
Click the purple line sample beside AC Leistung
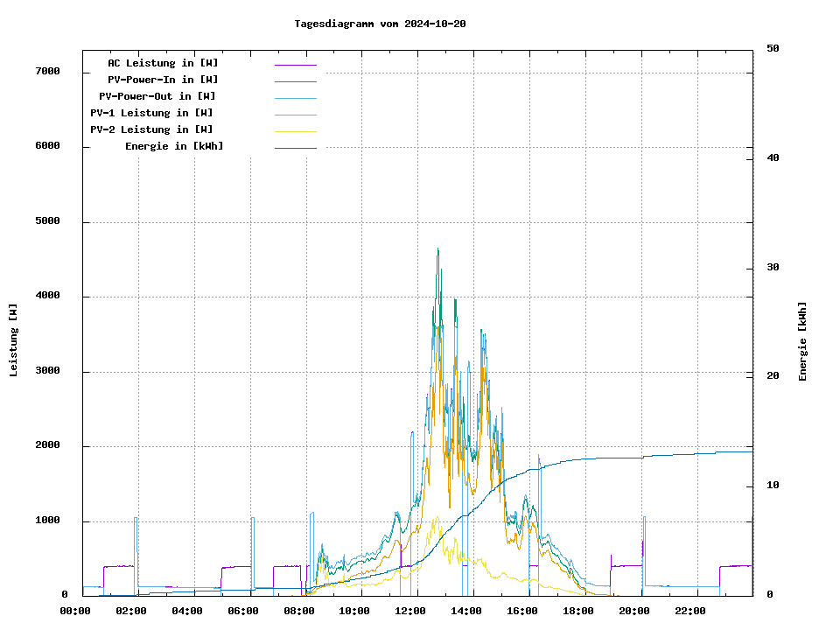(x=295, y=65)
